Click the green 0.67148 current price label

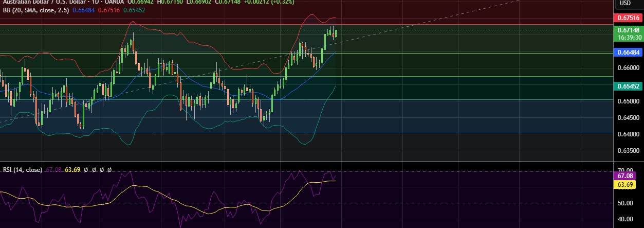tap(629, 30)
